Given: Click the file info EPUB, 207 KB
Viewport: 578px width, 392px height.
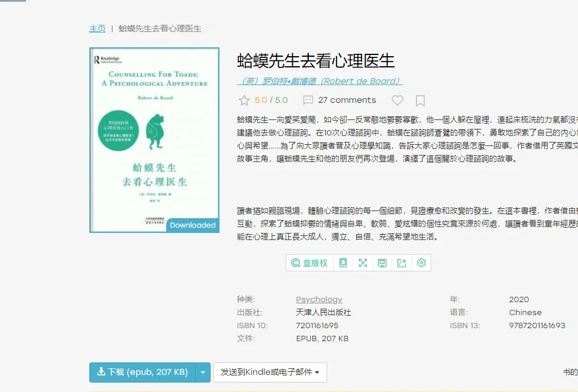Looking at the screenshot, I should click(x=322, y=338).
